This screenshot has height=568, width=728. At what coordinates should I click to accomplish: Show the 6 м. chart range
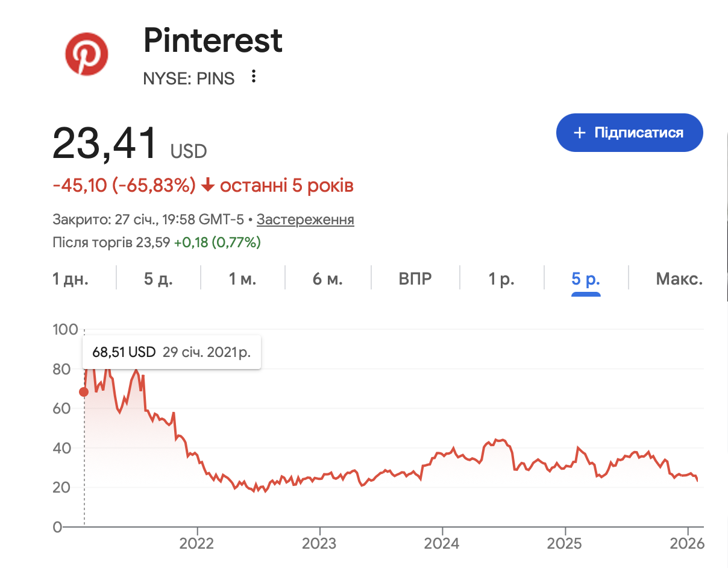328,279
